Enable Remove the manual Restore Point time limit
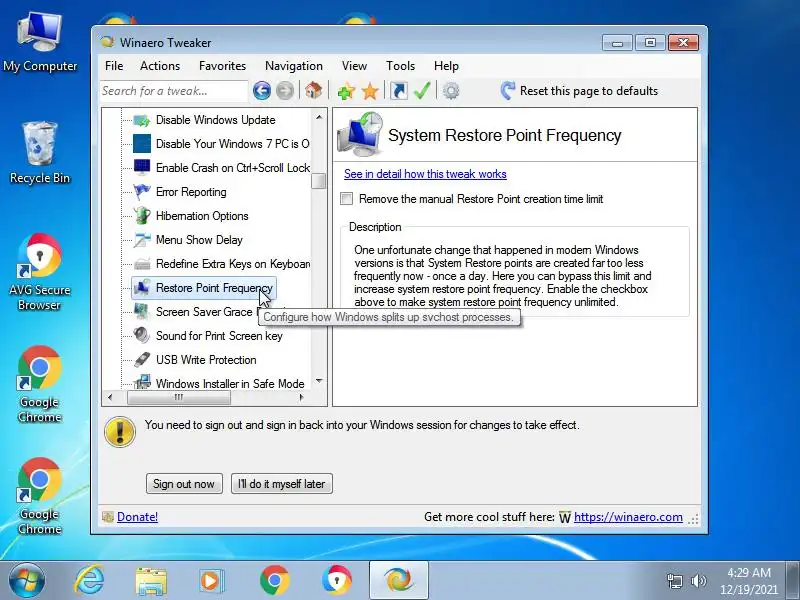 pos(346,199)
